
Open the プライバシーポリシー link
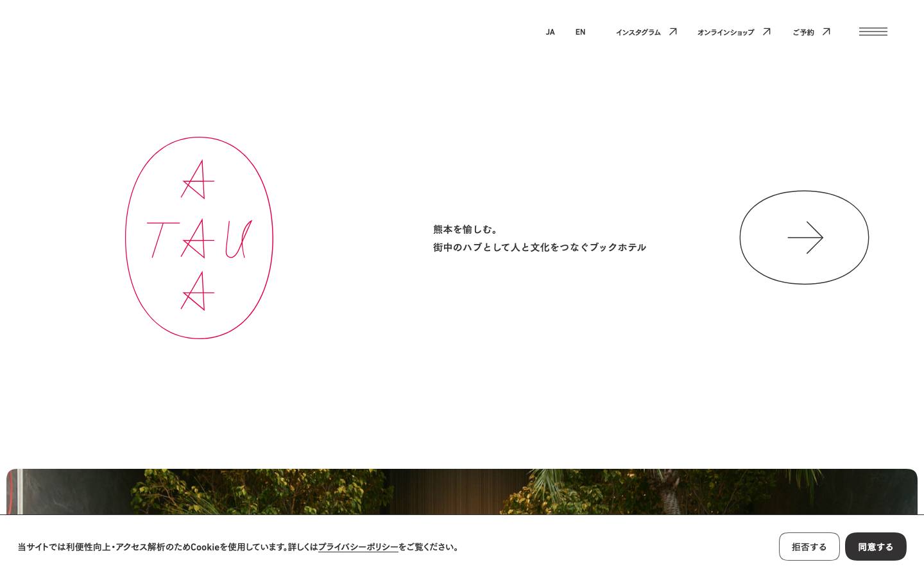pyautogui.click(x=358, y=547)
